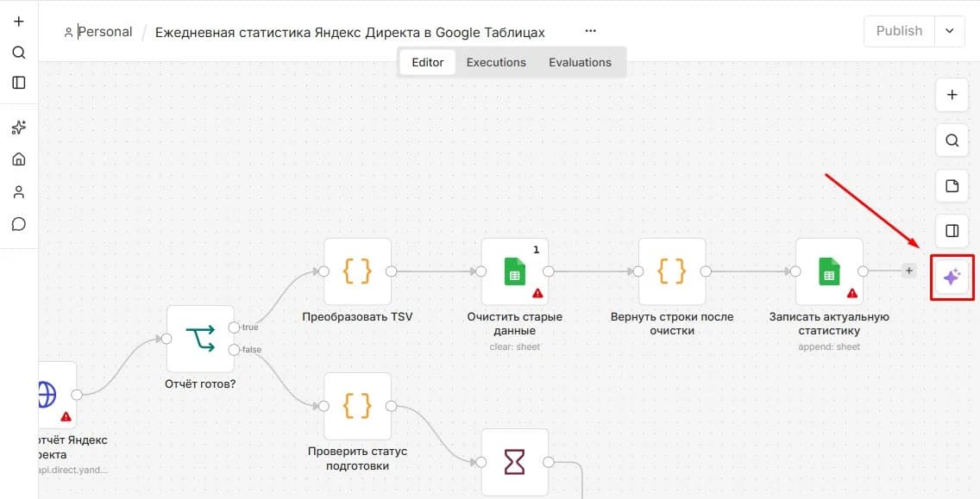980x499 pixels.
Task: Add node after 'Записать актуальную статистику' via plus
Action: 909,271
